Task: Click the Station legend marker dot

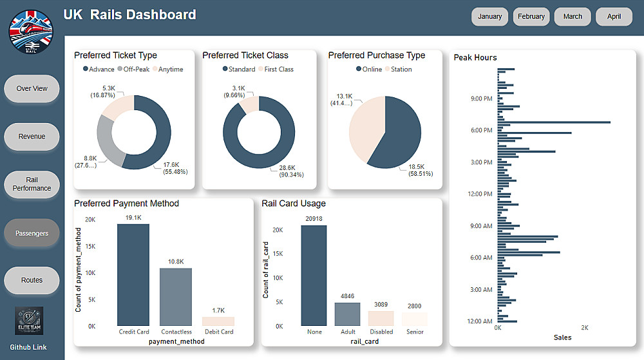Action: (x=387, y=69)
